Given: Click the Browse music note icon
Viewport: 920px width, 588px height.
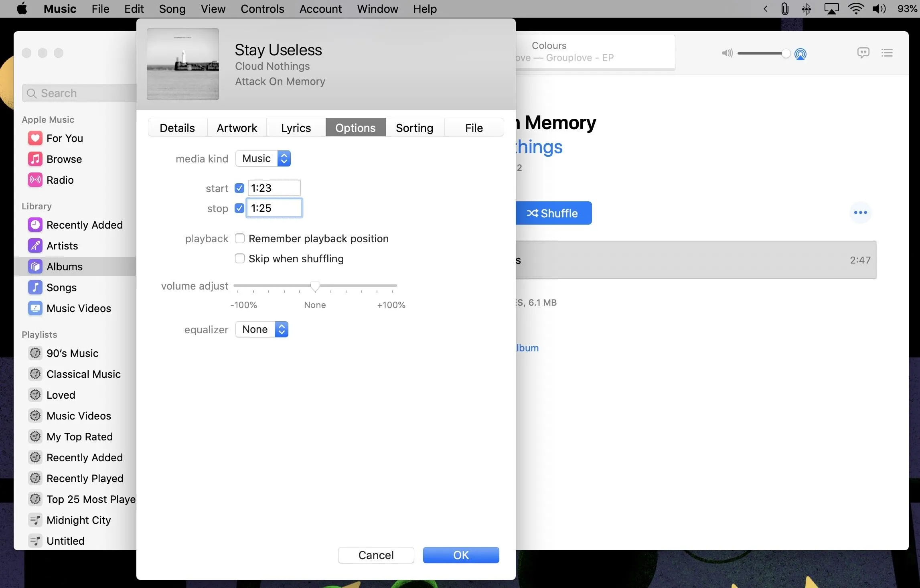Looking at the screenshot, I should point(35,159).
